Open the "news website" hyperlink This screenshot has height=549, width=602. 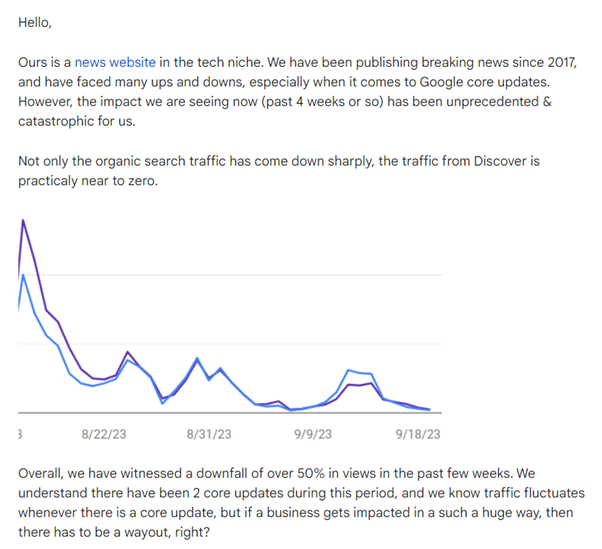(115, 62)
